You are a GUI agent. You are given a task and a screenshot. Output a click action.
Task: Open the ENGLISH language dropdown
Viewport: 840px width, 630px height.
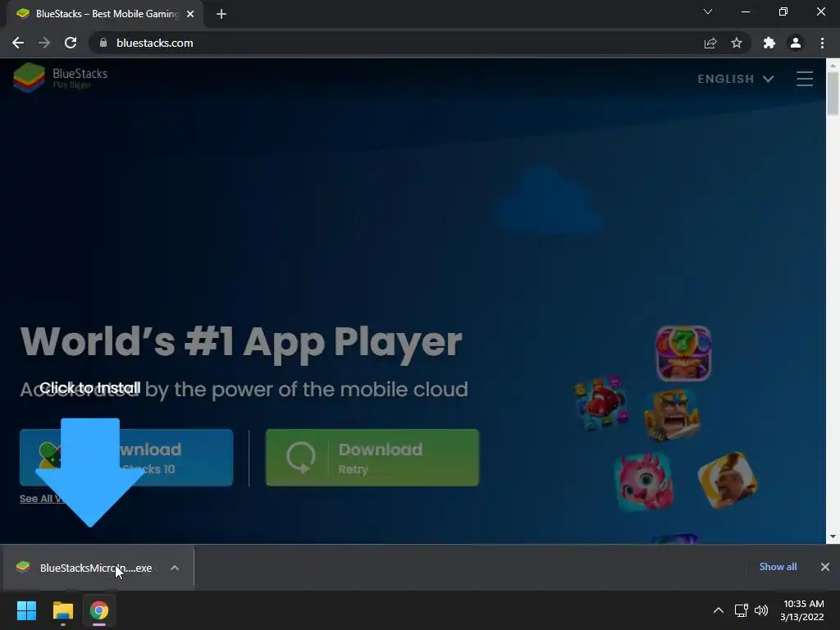tap(736, 79)
